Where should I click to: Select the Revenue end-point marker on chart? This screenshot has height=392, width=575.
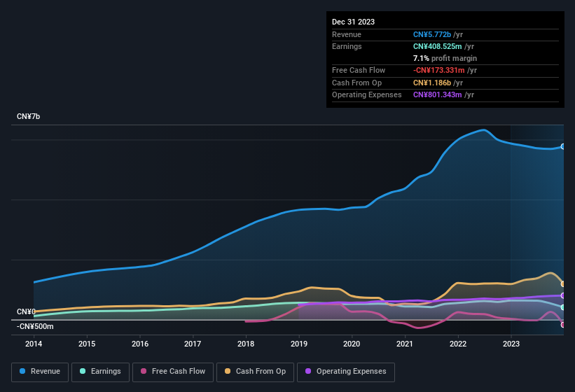(563, 146)
